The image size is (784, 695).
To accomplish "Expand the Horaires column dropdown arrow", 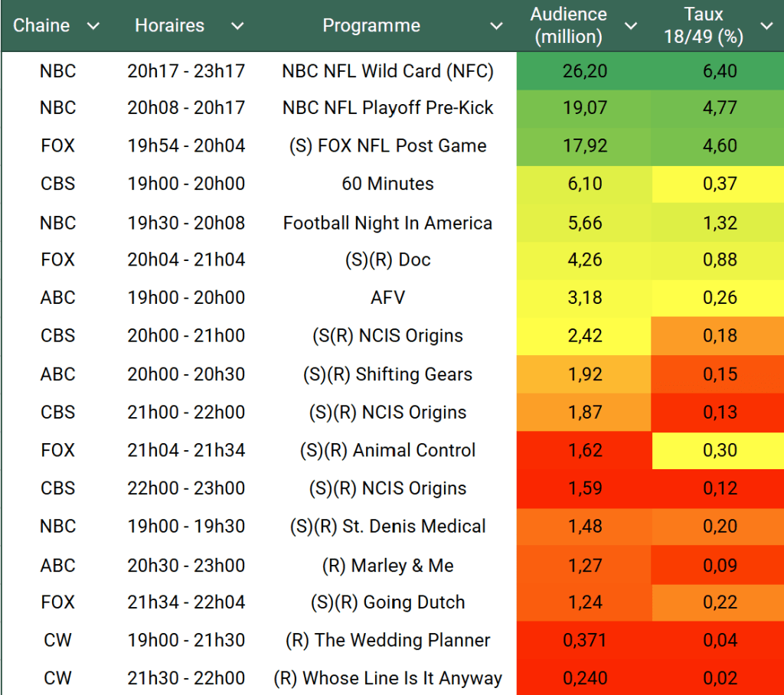I will [237, 26].
